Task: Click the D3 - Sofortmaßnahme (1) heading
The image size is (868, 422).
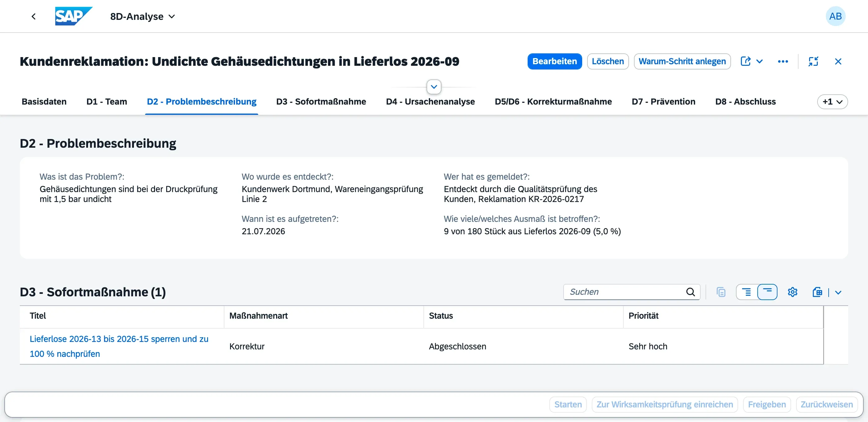Action: click(93, 292)
